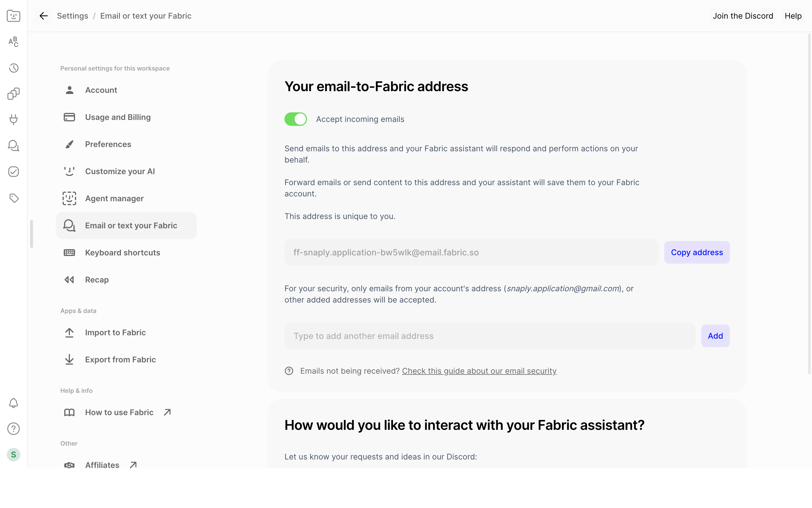Click snaply.application@gmail.com text
812x508 pixels.
click(x=563, y=289)
